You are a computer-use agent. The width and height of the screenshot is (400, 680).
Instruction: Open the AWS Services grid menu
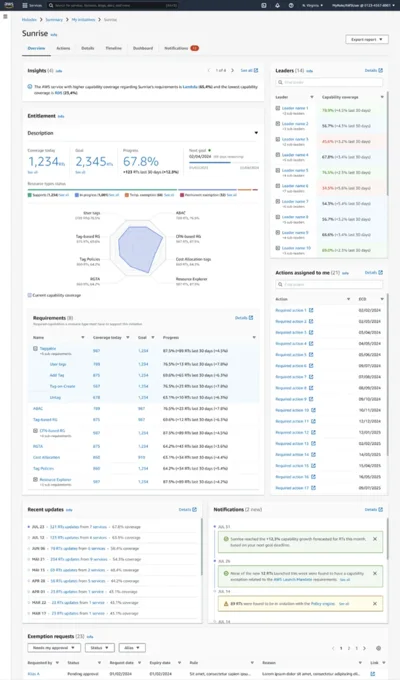coord(32,5)
